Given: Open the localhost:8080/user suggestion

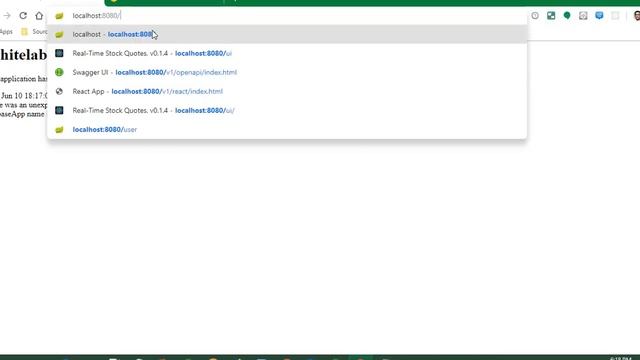Looking at the screenshot, I should [287, 129].
